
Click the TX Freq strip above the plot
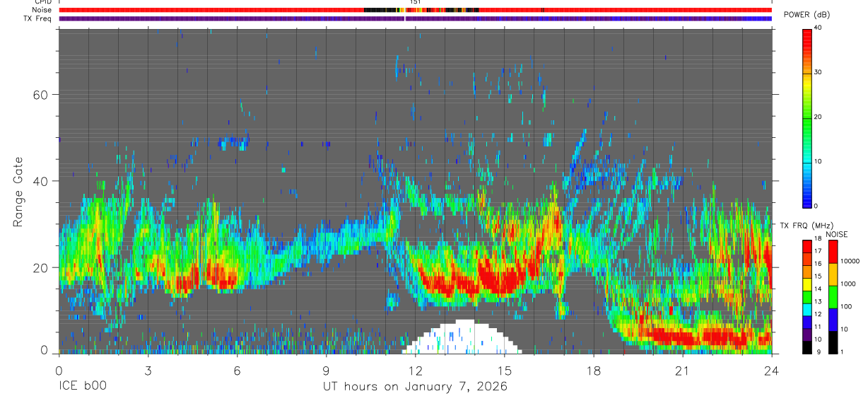coord(415,18)
